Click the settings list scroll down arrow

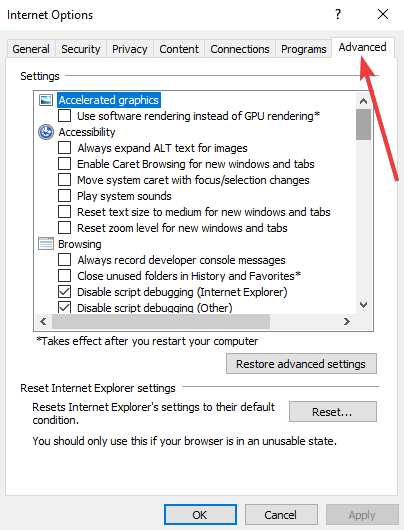tap(363, 305)
